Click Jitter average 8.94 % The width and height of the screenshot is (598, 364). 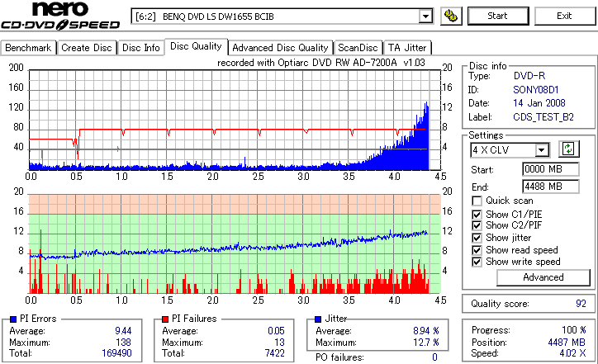[x=426, y=331]
